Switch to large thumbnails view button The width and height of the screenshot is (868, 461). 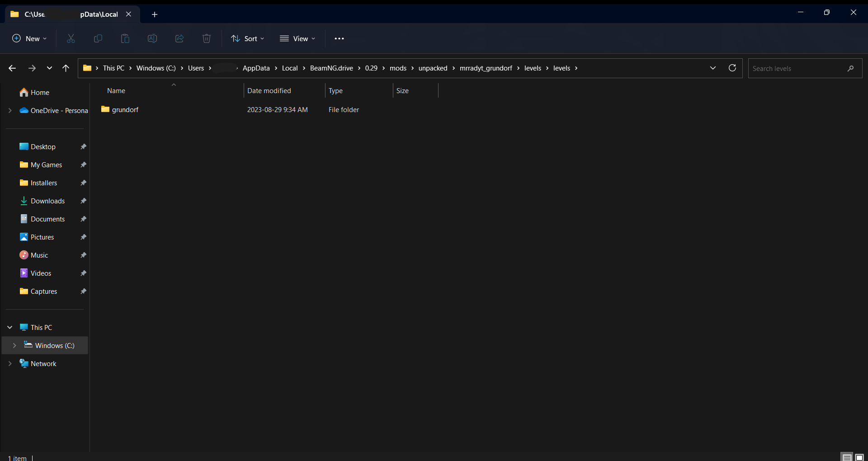[859, 457]
